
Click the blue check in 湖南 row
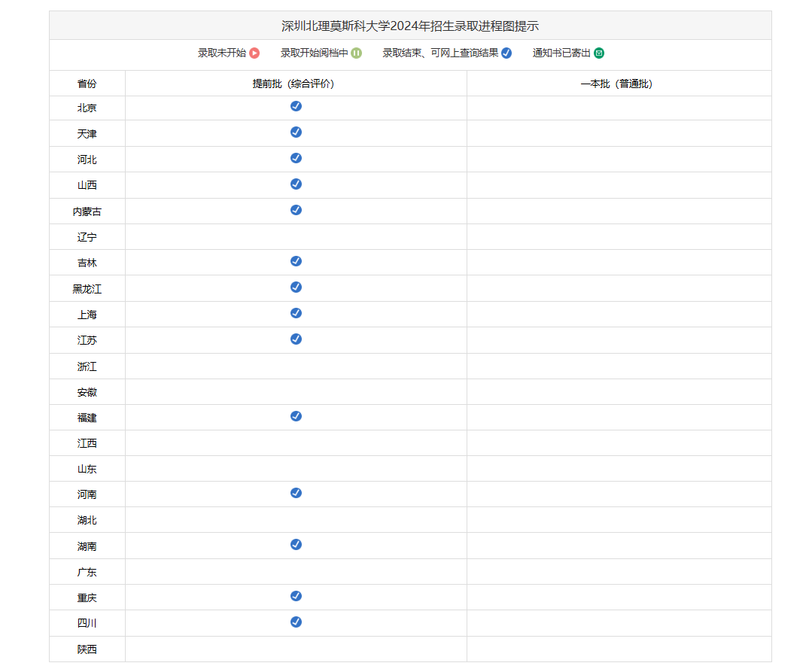[x=297, y=545]
